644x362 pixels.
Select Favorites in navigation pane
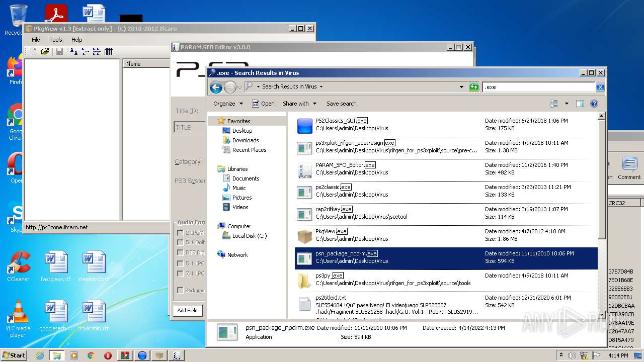pyautogui.click(x=238, y=121)
